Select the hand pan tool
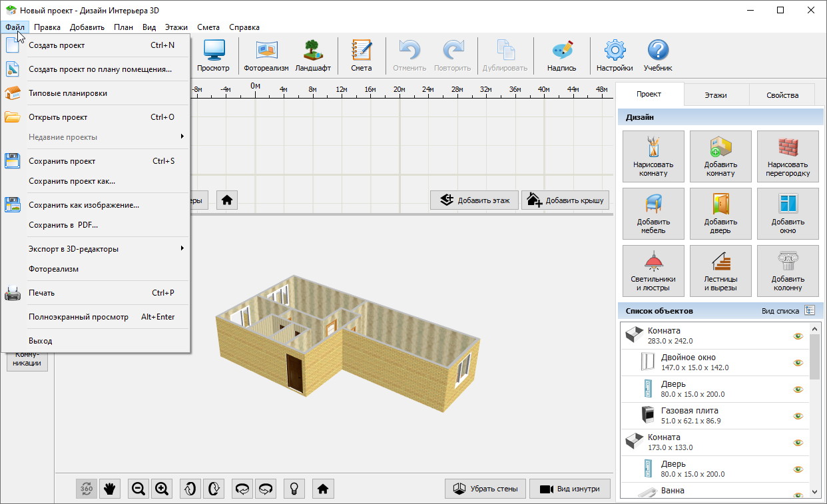Image resolution: width=827 pixels, height=504 pixels. pos(110,489)
